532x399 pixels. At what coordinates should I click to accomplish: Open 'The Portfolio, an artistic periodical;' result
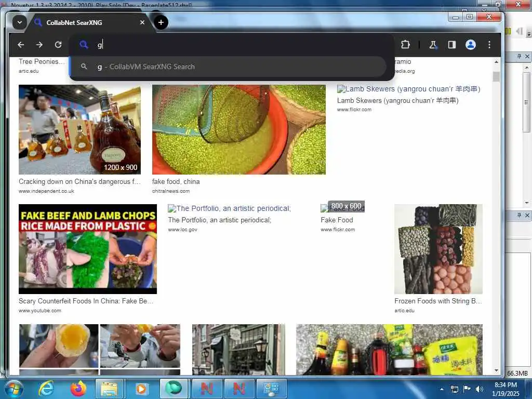click(220, 220)
